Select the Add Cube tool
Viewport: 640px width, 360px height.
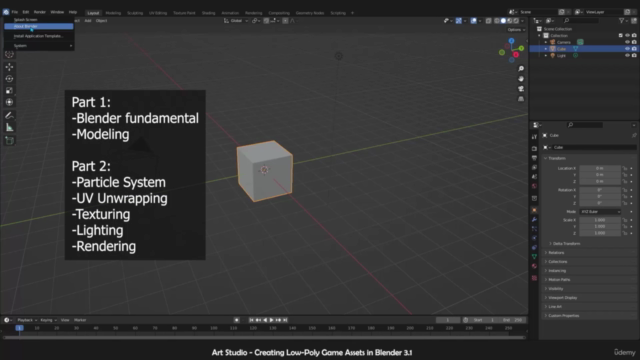(9, 141)
